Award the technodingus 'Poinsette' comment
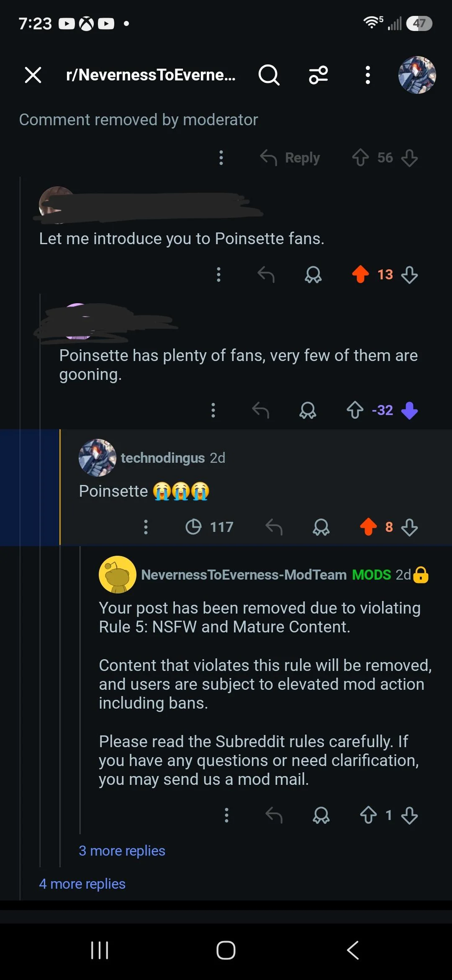Screen dimensions: 452x980 tap(321, 527)
